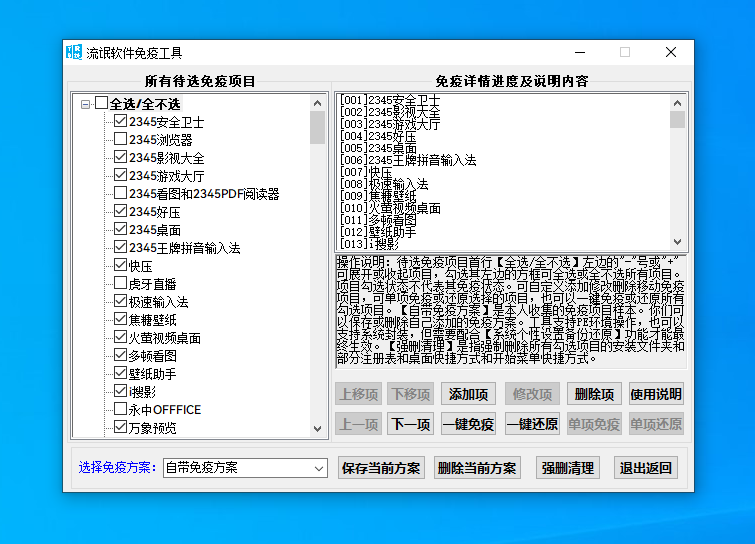Uncheck 壁纸助手 checkbox
Image resolution: width=755 pixels, height=544 pixels.
pos(120,373)
